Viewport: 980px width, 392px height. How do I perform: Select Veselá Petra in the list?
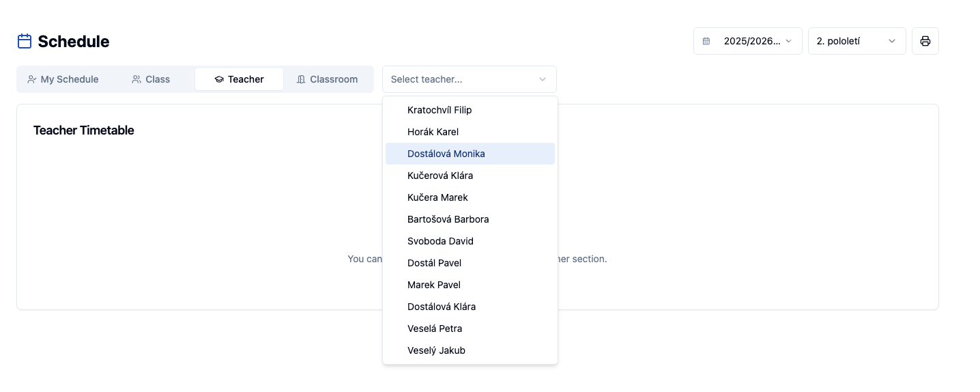(470, 328)
